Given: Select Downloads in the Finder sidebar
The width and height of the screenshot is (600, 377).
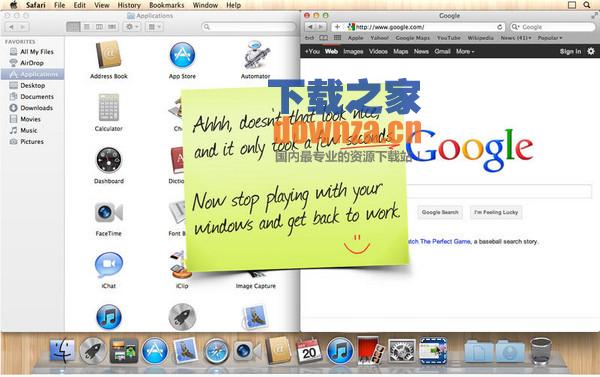Looking at the screenshot, I should click(x=32, y=108).
